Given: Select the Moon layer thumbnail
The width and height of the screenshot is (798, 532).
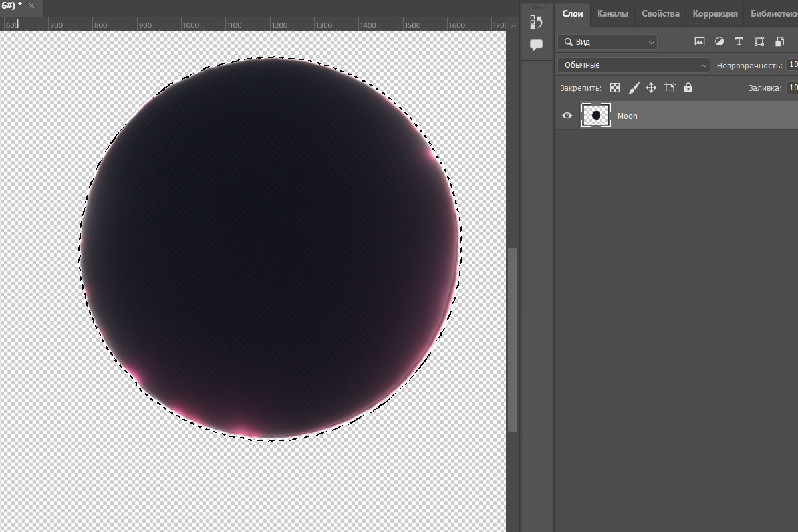Looking at the screenshot, I should click(596, 116).
